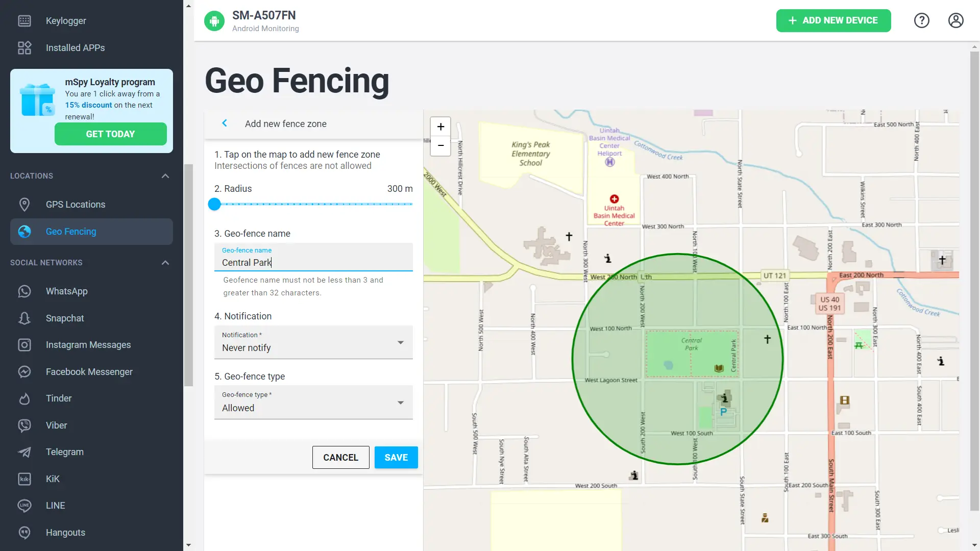The height and width of the screenshot is (551, 980).
Task: Click the cinema marker on map
Action: coord(845,400)
